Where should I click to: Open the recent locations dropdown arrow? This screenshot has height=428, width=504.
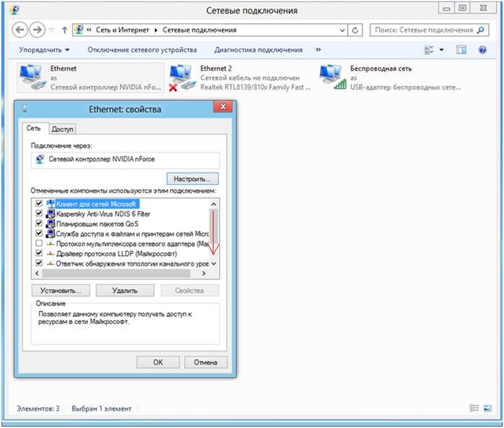(51, 30)
